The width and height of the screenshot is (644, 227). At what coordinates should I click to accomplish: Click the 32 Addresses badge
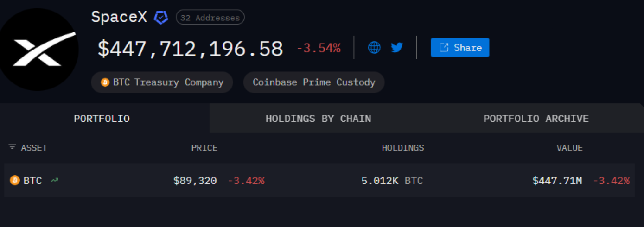(x=210, y=18)
